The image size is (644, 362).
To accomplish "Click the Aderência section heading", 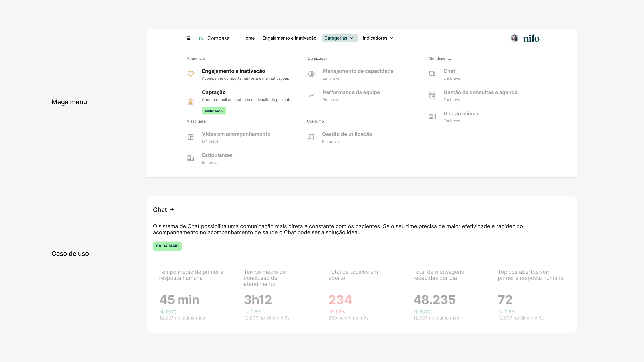I will tap(195, 59).
